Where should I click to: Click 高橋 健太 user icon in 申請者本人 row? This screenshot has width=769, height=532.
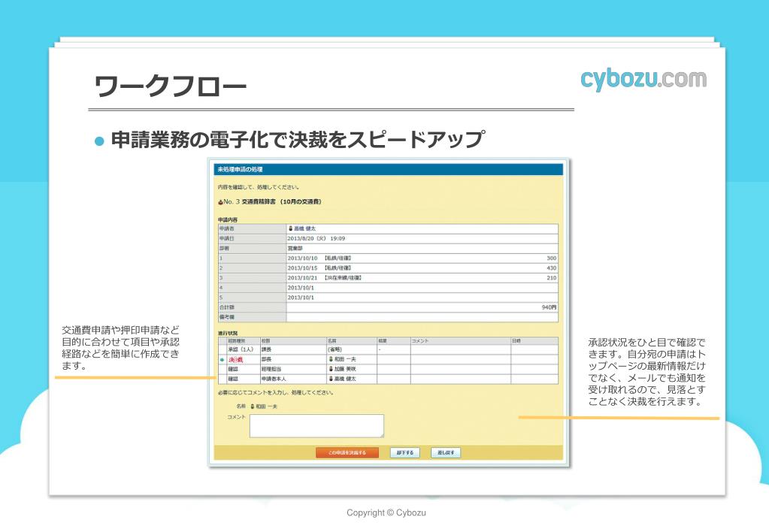pos(331,379)
